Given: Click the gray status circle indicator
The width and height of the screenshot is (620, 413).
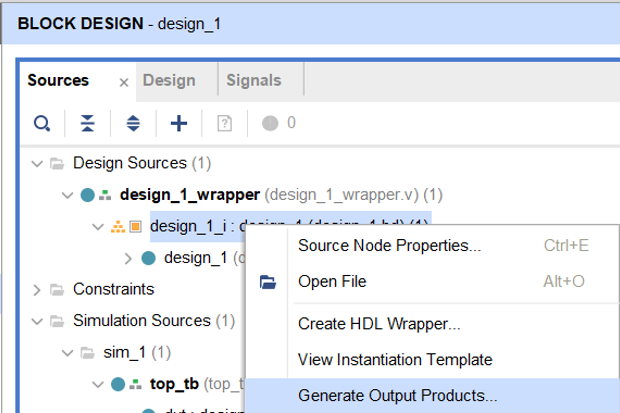Looking at the screenshot, I should pyautogui.click(x=270, y=123).
